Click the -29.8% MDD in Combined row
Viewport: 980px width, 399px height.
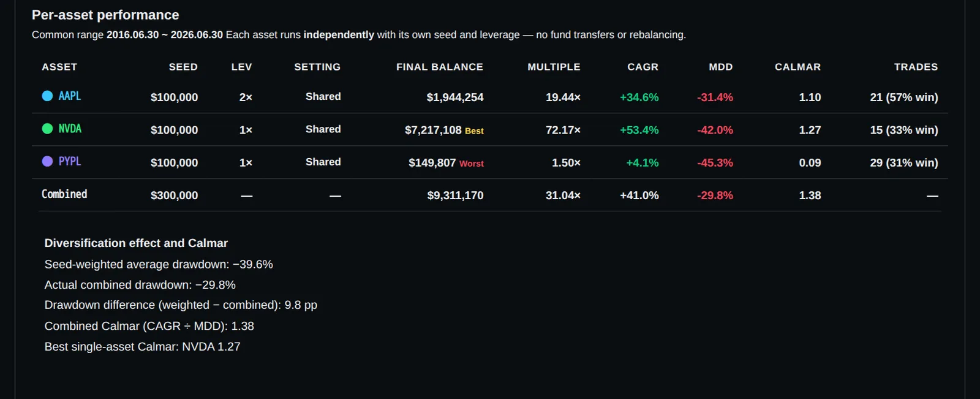(x=715, y=196)
